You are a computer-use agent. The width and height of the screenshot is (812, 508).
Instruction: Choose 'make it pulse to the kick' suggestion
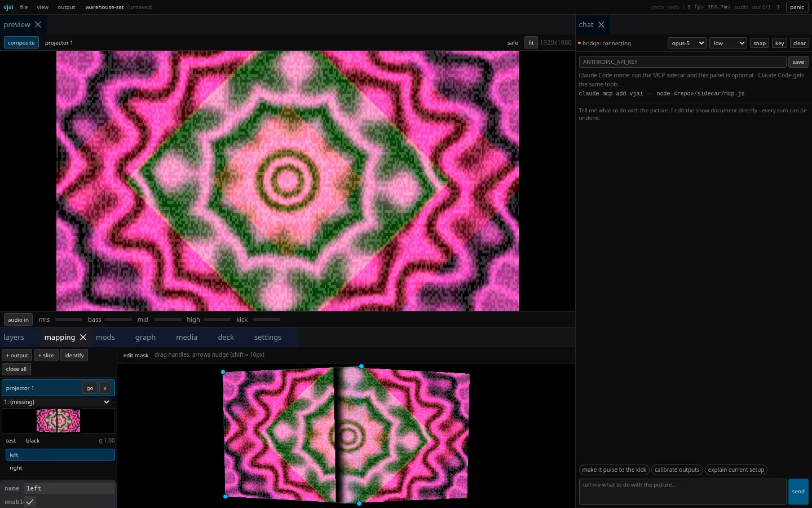click(614, 470)
